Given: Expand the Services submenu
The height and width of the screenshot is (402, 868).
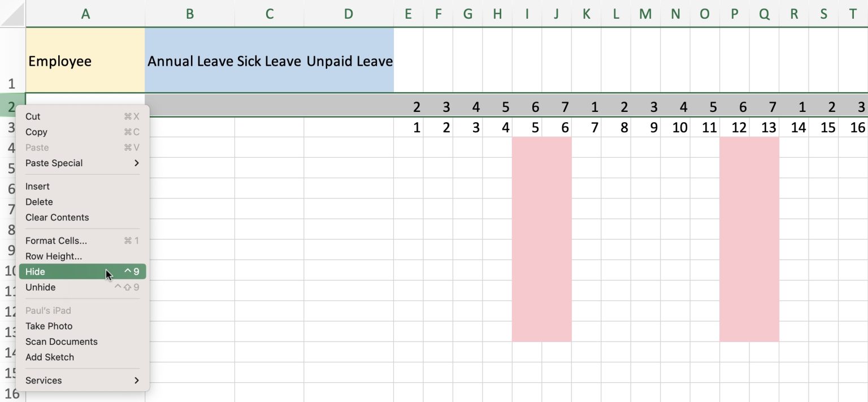Looking at the screenshot, I should tap(43, 380).
